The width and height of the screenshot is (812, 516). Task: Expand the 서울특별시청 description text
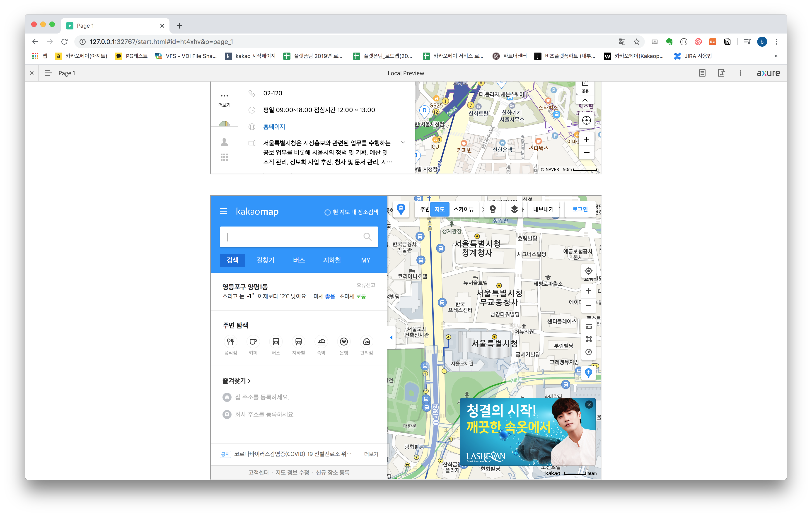(403, 142)
